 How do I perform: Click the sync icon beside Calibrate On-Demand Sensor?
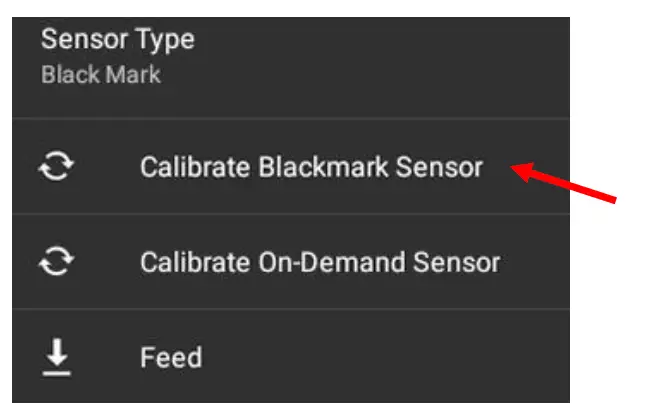pyautogui.click(x=57, y=263)
